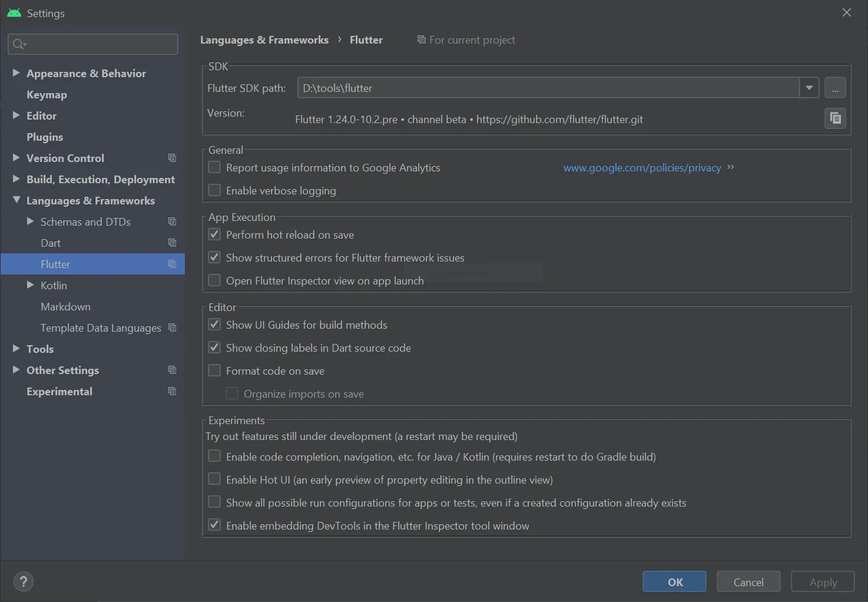
Task: Uncheck Perform hot reload on save
Action: click(x=214, y=234)
